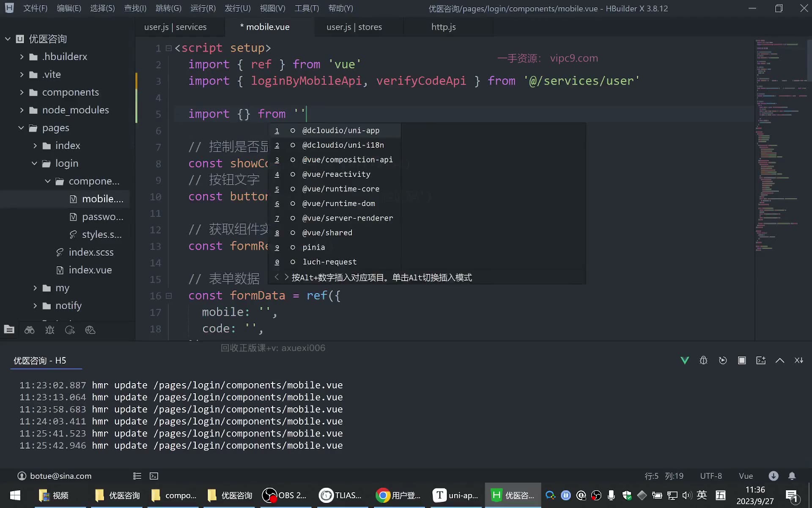812x508 pixels.
Task: Select @vue/reactivity from the autocomplete list
Action: pyautogui.click(x=336, y=174)
